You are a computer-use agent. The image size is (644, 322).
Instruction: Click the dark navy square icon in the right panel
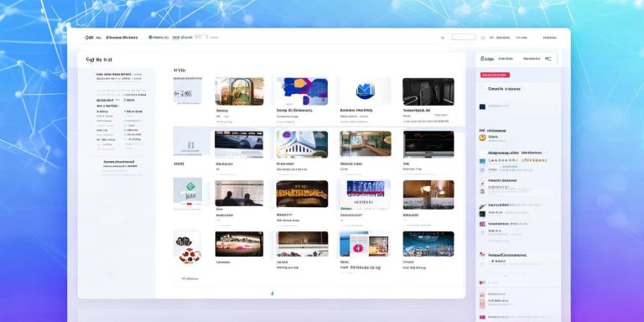click(x=482, y=106)
